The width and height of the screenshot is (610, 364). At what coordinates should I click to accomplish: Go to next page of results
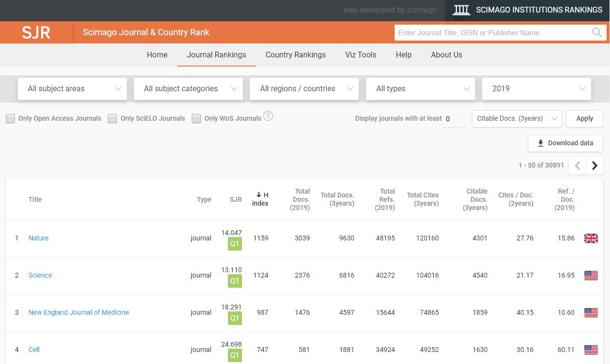[x=595, y=166]
